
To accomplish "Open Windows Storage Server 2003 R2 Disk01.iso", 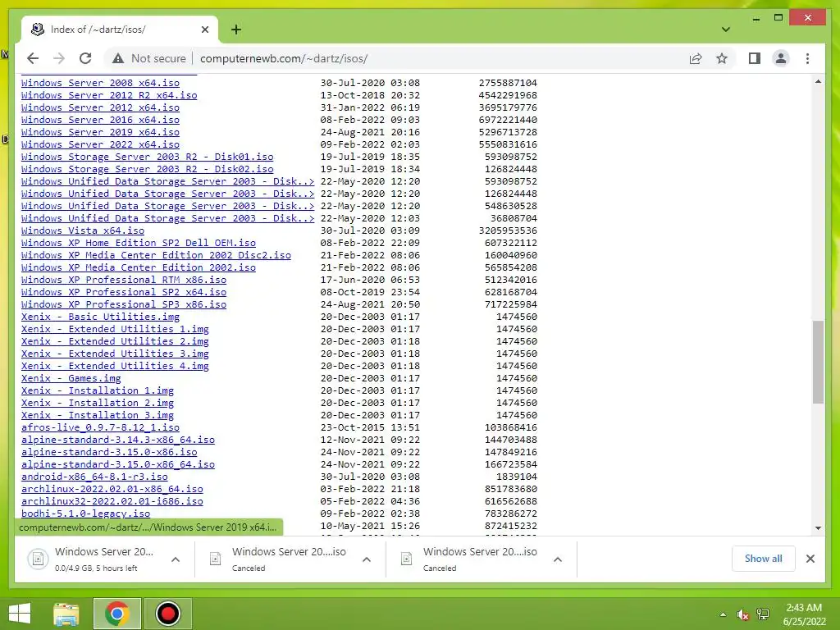I will coord(148,157).
